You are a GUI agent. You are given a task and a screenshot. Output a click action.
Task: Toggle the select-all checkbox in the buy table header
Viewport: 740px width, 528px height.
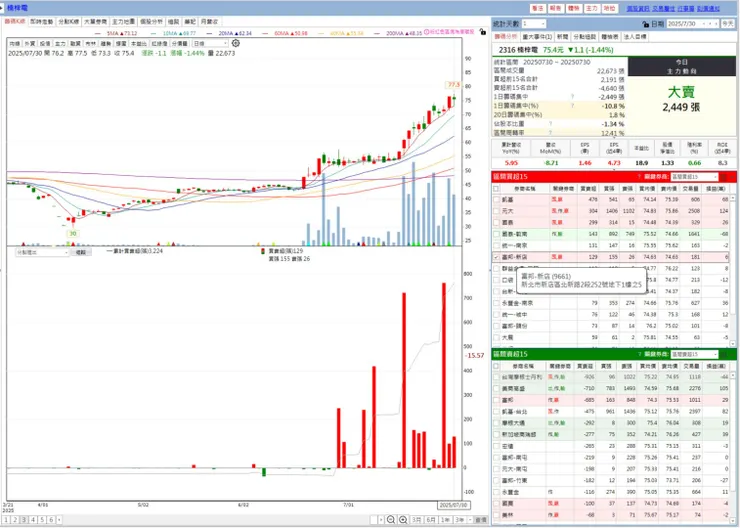(x=496, y=189)
